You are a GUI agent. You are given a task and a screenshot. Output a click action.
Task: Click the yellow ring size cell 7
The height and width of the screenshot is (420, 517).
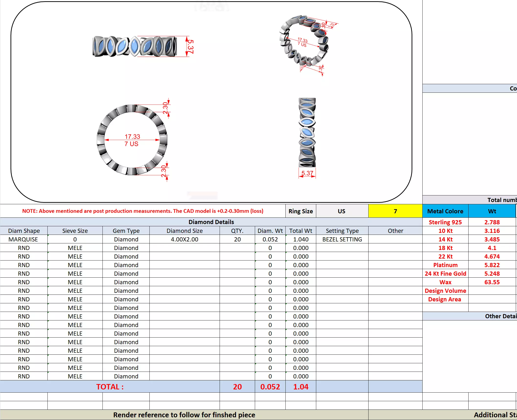(395, 211)
